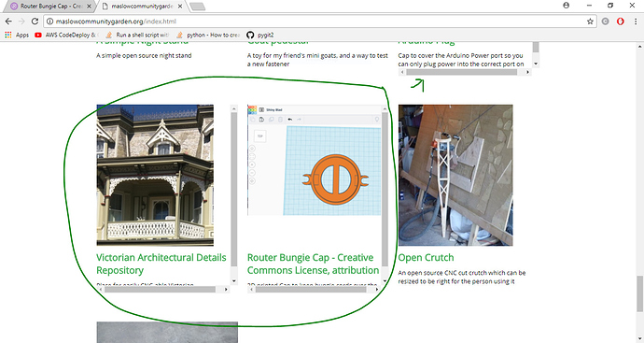Open the 'python - How to crea' bookmark
The width and height of the screenshot is (644, 343).
pos(208,35)
